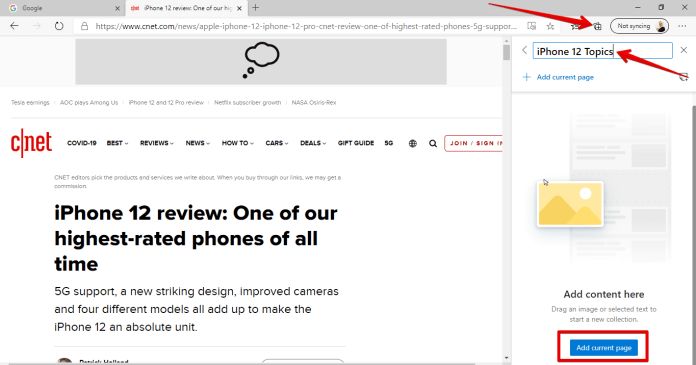This screenshot has width=696, height=365.
Task: Expand the CARS dropdown menu
Action: click(277, 143)
